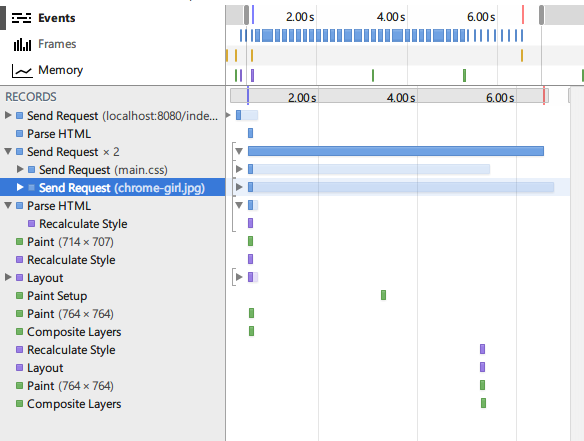The height and width of the screenshot is (441, 584).
Task: Expand the Layout record with arrow
Action: pyautogui.click(x=8, y=277)
